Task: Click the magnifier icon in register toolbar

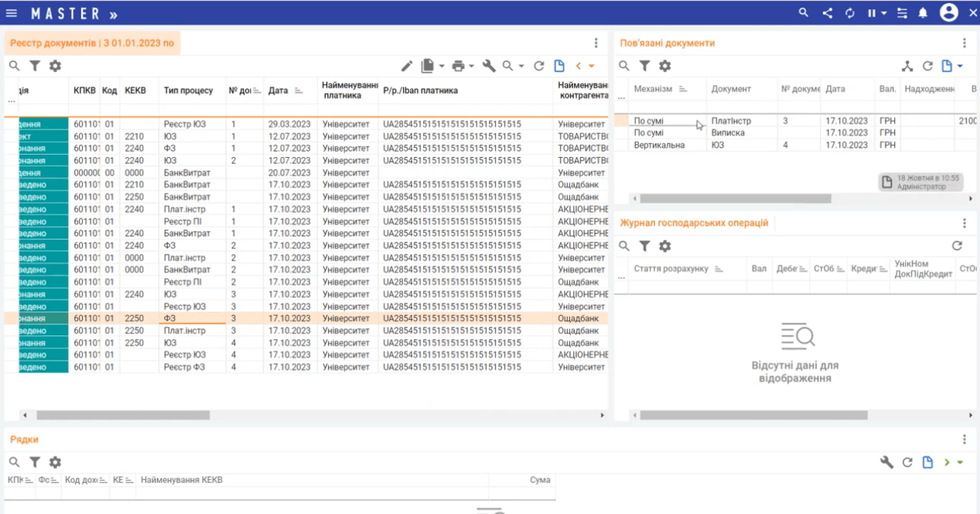Action: tap(508, 67)
